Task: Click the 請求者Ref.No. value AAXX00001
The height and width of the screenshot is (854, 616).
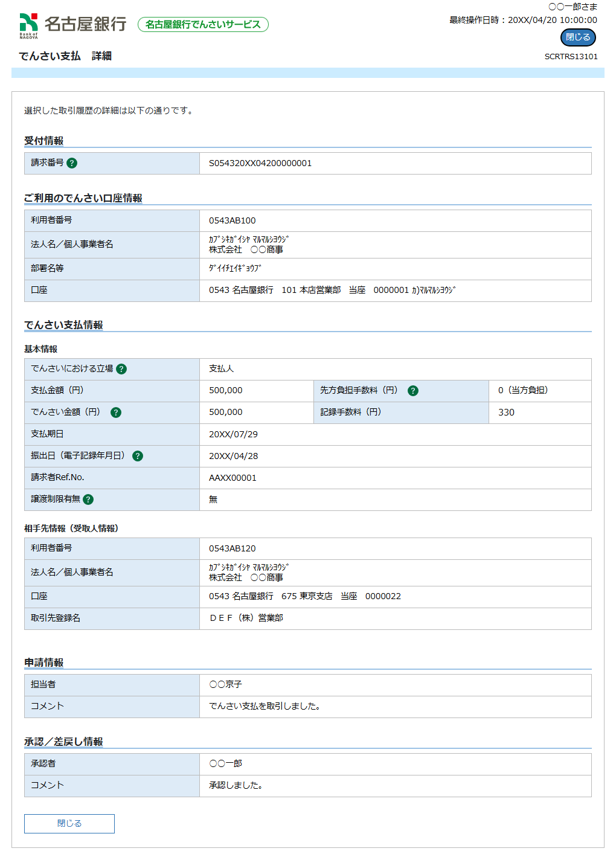Action: point(233,478)
